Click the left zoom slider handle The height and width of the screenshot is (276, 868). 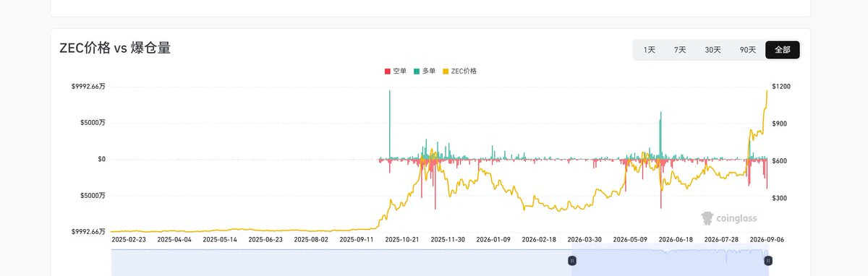click(x=572, y=260)
